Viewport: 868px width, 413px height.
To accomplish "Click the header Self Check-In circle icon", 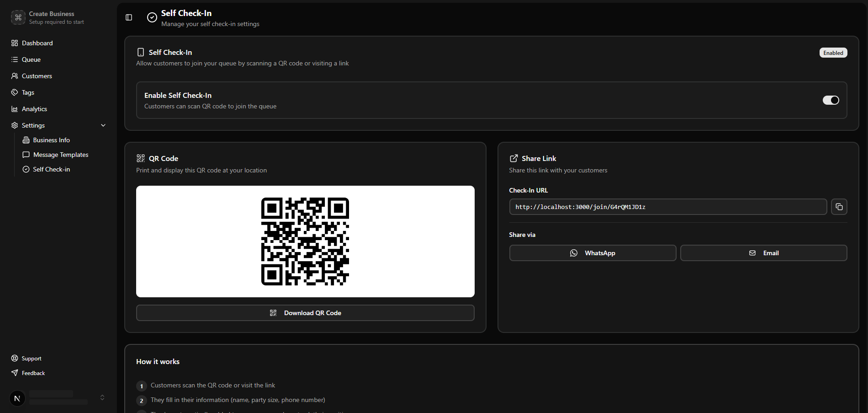I will (x=152, y=17).
